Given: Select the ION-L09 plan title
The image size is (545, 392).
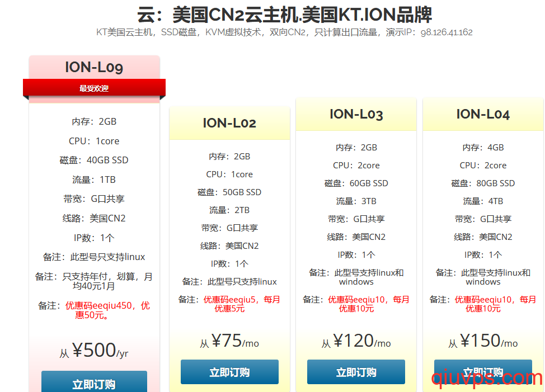Looking at the screenshot, I should (94, 67).
